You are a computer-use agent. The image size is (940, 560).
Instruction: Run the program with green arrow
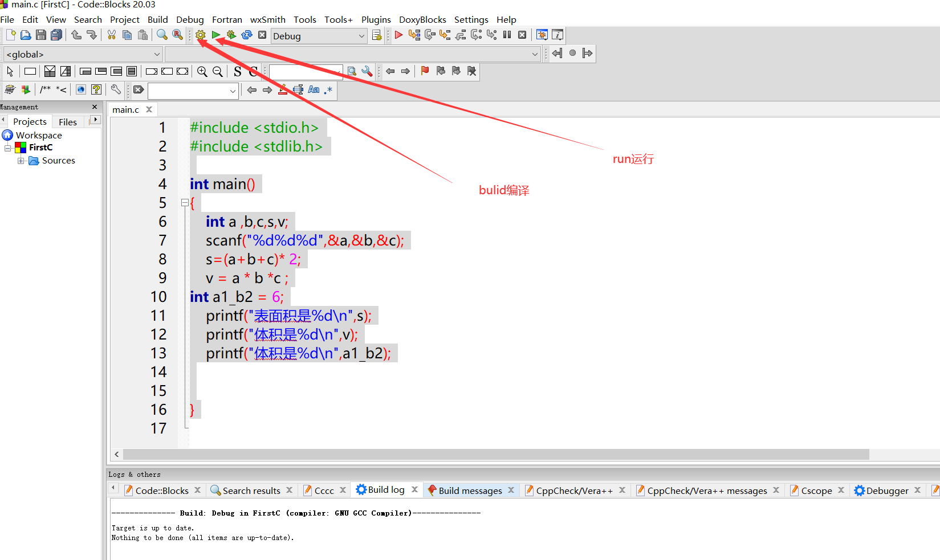pyautogui.click(x=216, y=35)
